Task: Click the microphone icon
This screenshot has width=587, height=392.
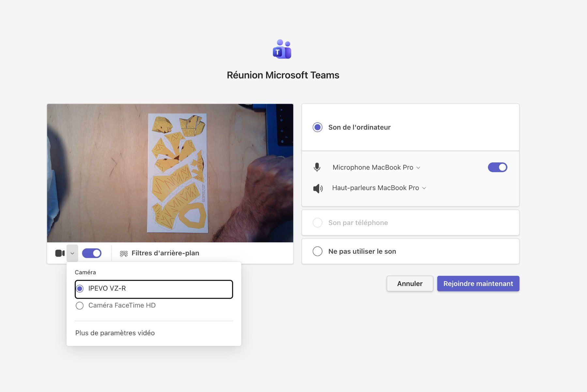Action: coord(317,167)
